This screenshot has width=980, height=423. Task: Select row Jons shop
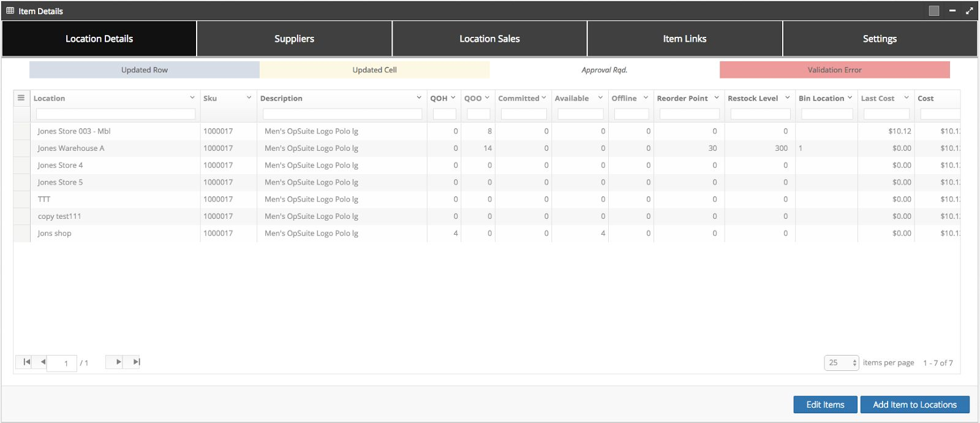[x=487, y=234]
